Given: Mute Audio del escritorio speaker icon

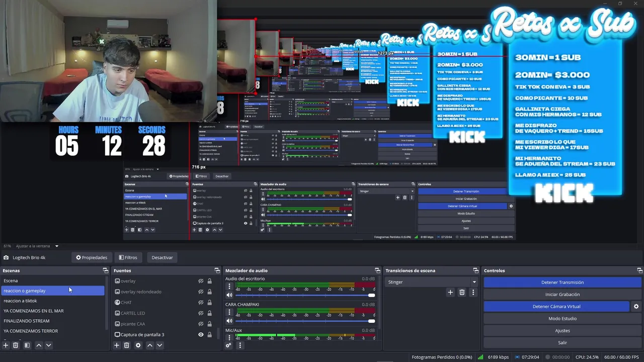Looking at the screenshot, I should [x=229, y=295].
